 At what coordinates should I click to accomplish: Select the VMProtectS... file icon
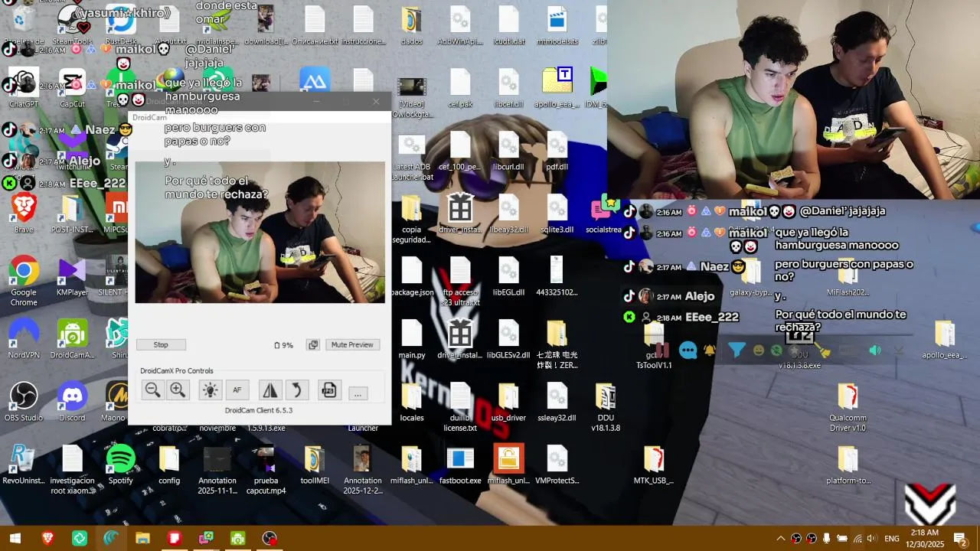click(557, 465)
